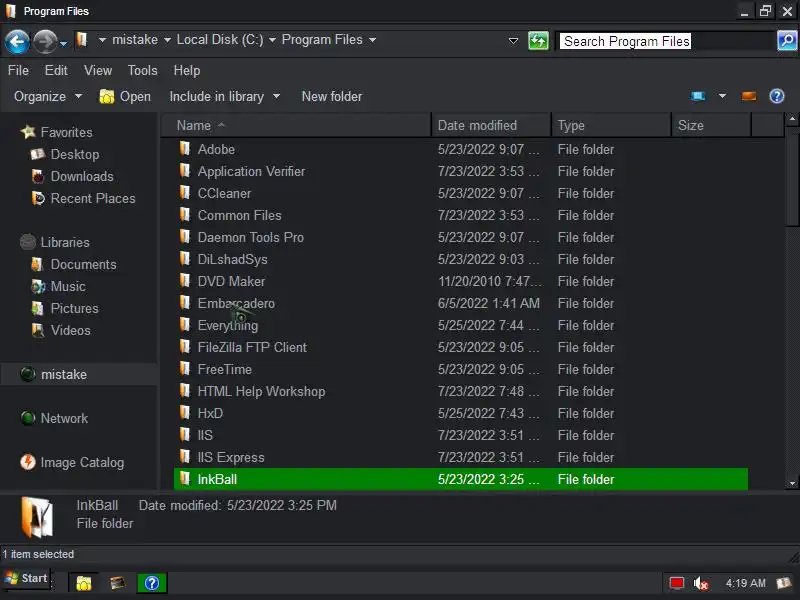Image resolution: width=800 pixels, height=600 pixels.
Task: Click the HxD folder icon
Action: [185, 412]
